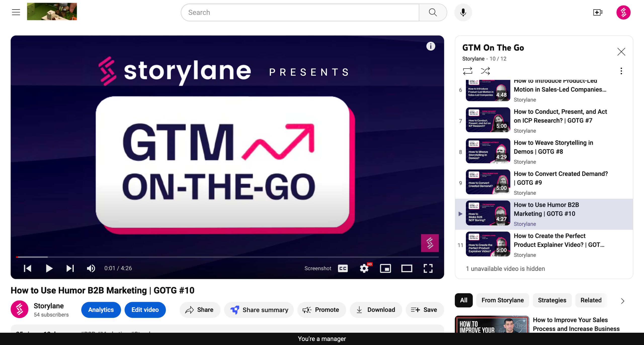
Task: Open the hamburger guide menu
Action: [x=16, y=12]
